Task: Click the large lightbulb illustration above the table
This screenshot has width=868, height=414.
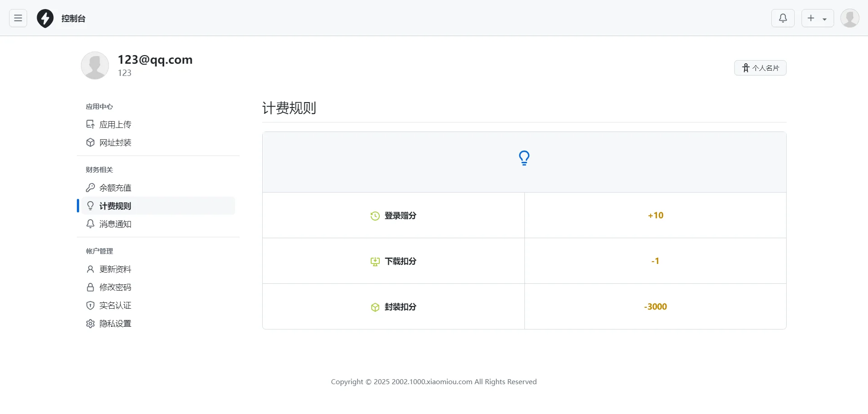Action: pyautogui.click(x=524, y=158)
